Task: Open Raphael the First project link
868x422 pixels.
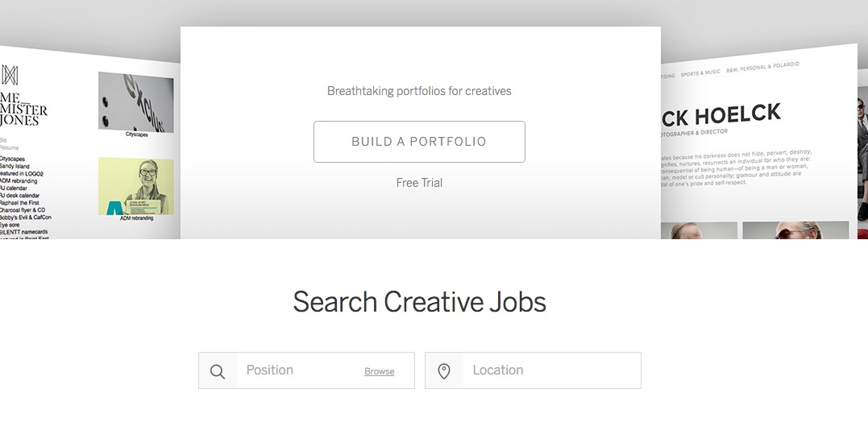Action: [x=19, y=203]
